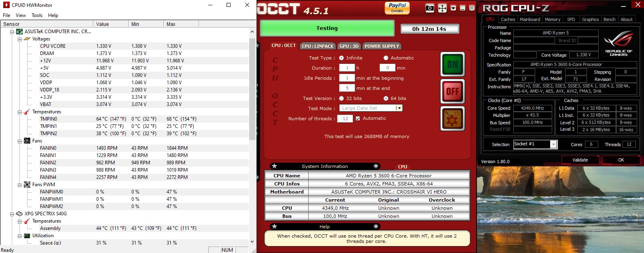
Task: Collapse the ASUSTeK COMPUTER INC. tree node
Action: 12,32
